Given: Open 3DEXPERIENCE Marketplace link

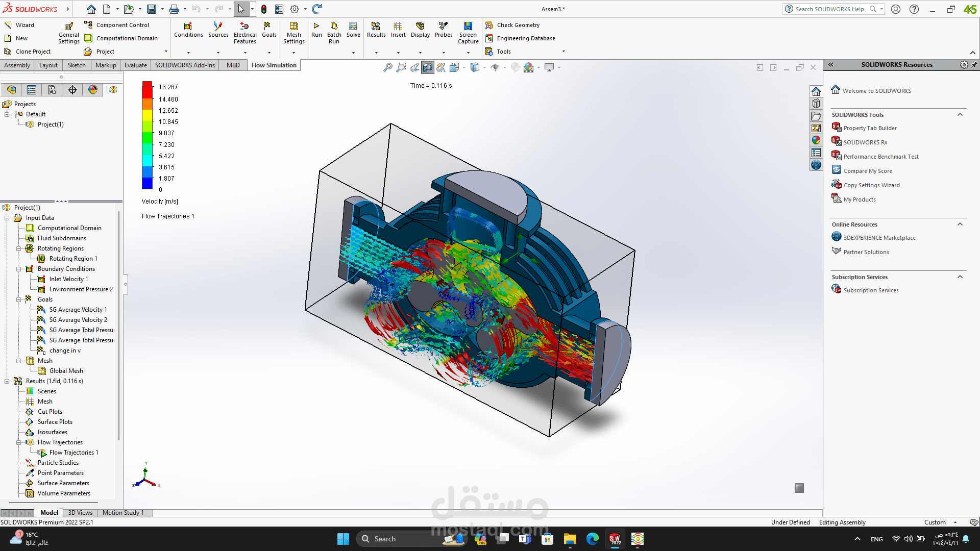Looking at the screenshot, I should point(879,238).
